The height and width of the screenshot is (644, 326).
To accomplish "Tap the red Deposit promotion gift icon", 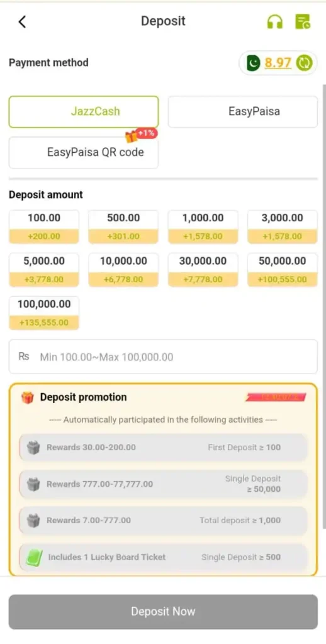I will pyautogui.click(x=28, y=397).
